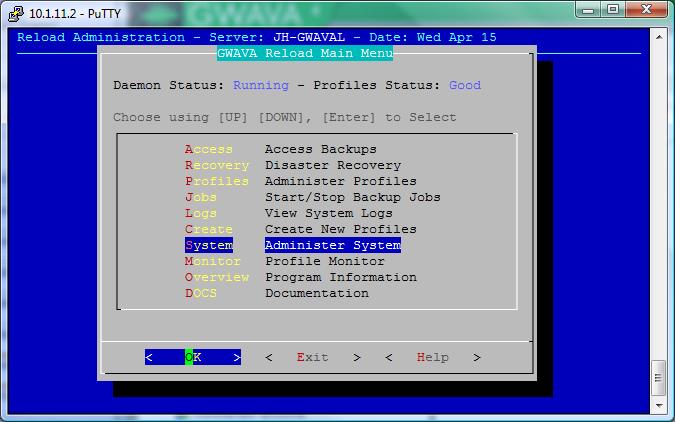Click the Exit button
The height and width of the screenshot is (422, 675).
pyautogui.click(x=313, y=357)
